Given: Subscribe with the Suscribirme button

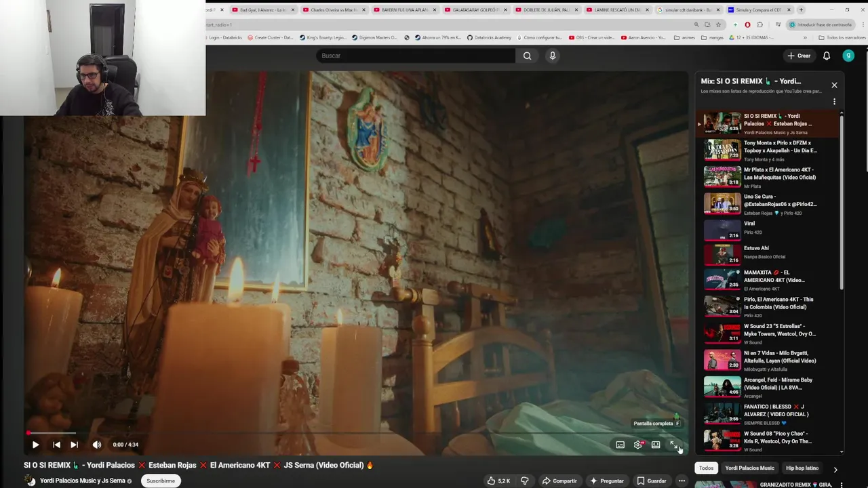Looking at the screenshot, I should coord(161,481).
